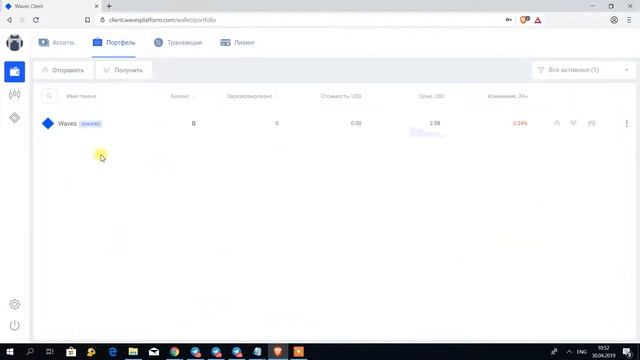This screenshot has height=360, width=640.
Task: Open the Token generation diamond sidebar icon
Action: click(x=14, y=118)
